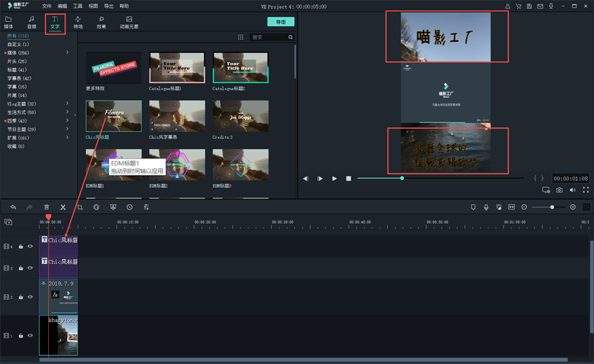Click the delete trash icon above timeline
The height and width of the screenshot is (364, 594).
(46, 207)
